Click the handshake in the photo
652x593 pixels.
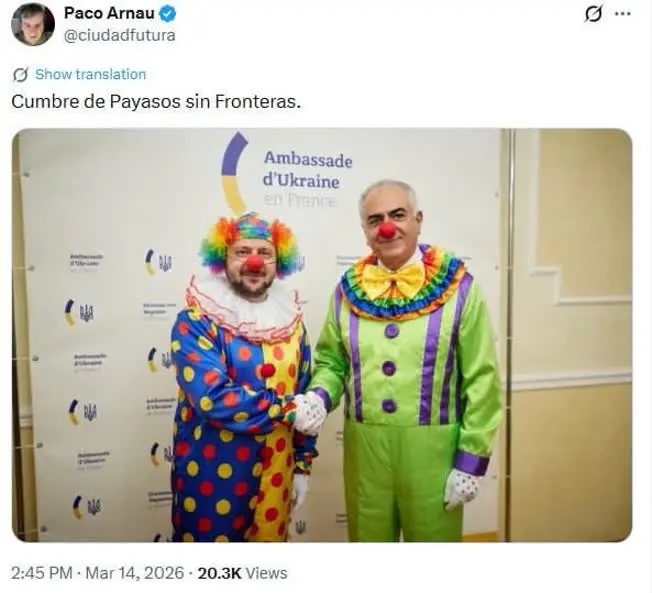pyautogui.click(x=309, y=413)
